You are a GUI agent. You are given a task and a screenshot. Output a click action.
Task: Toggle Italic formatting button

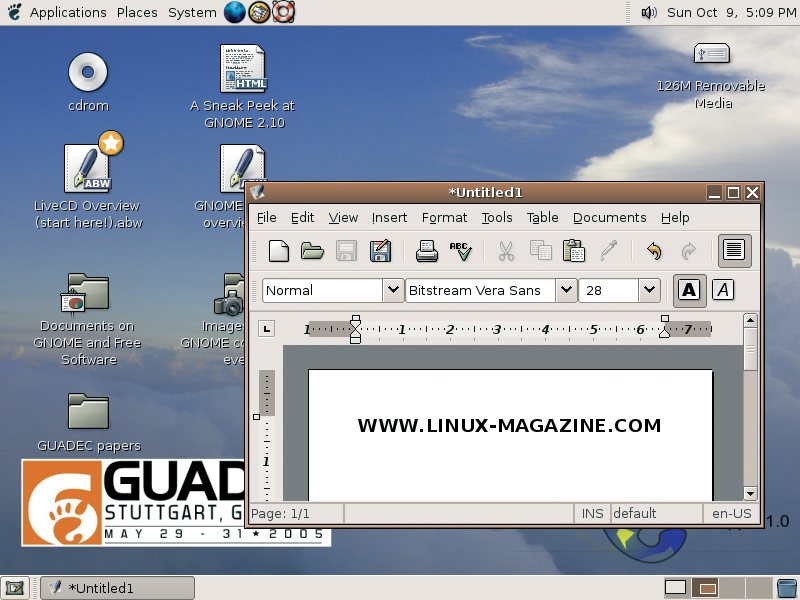click(x=723, y=290)
